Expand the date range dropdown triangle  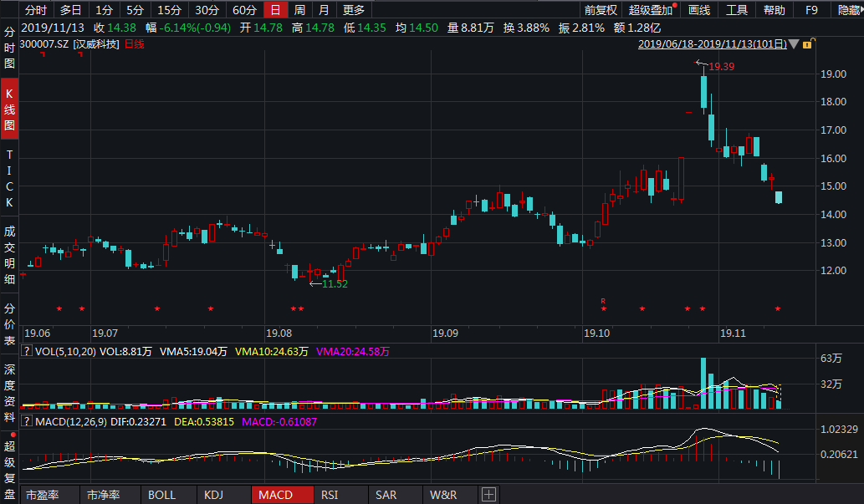pyautogui.click(x=794, y=44)
